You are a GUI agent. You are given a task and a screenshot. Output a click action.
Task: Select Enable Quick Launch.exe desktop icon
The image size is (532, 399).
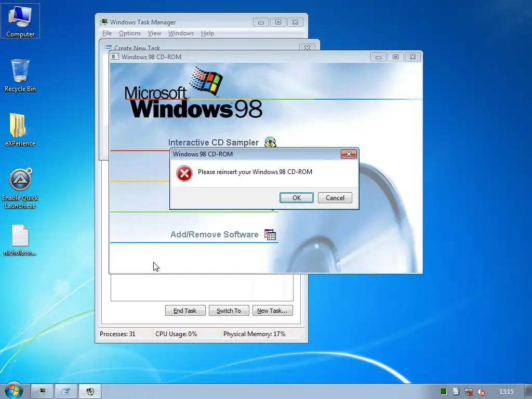coord(20,188)
